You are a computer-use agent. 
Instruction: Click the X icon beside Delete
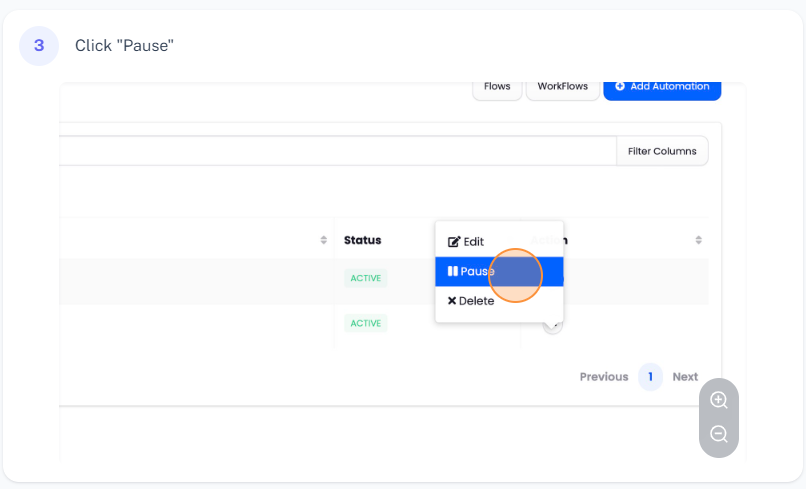452,301
